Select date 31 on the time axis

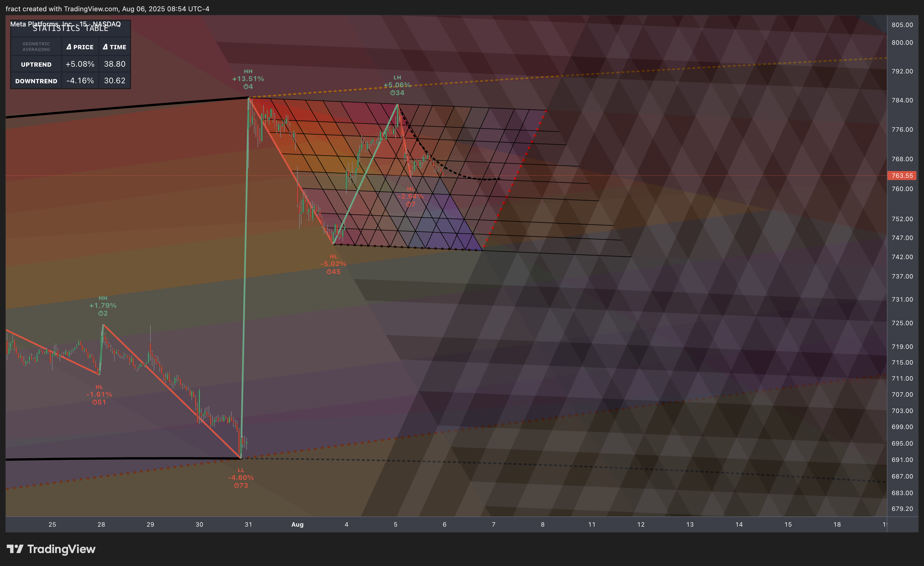248,524
